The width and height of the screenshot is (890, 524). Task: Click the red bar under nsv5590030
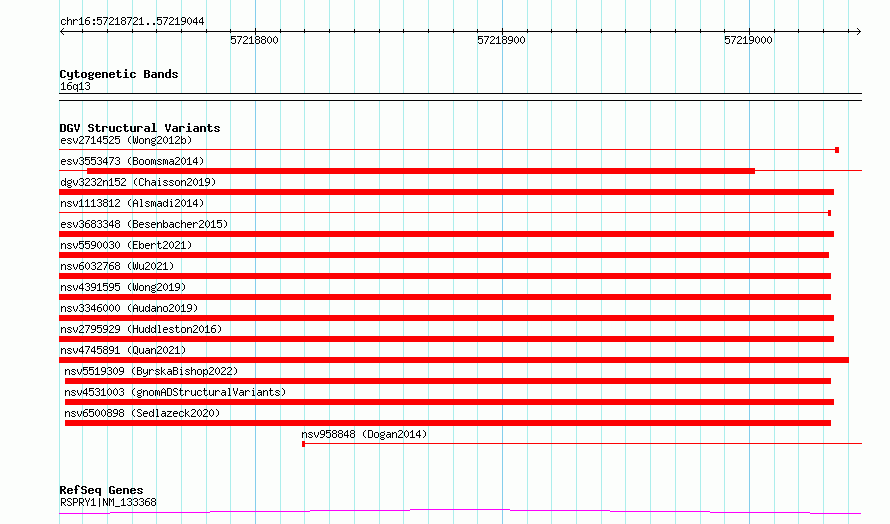(x=444, y=255)
